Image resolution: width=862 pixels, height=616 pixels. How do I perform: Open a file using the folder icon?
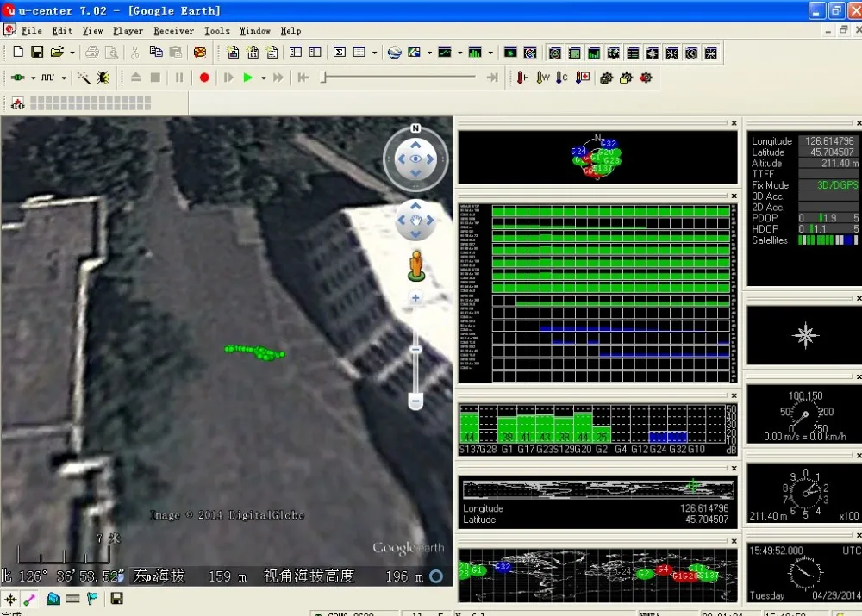point(57,53)
